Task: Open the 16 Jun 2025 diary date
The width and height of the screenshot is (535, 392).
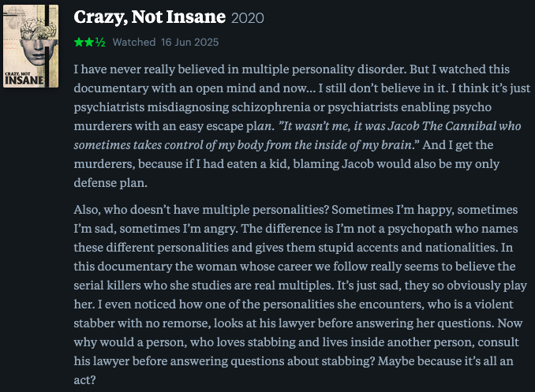Action: tap(189, 43)
